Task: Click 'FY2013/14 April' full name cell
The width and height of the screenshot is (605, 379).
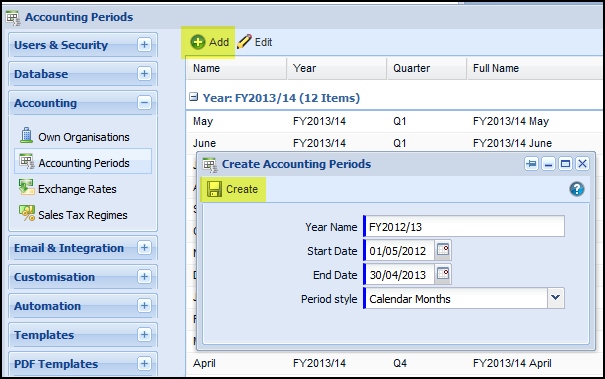Action: click(x=512, y=364)
